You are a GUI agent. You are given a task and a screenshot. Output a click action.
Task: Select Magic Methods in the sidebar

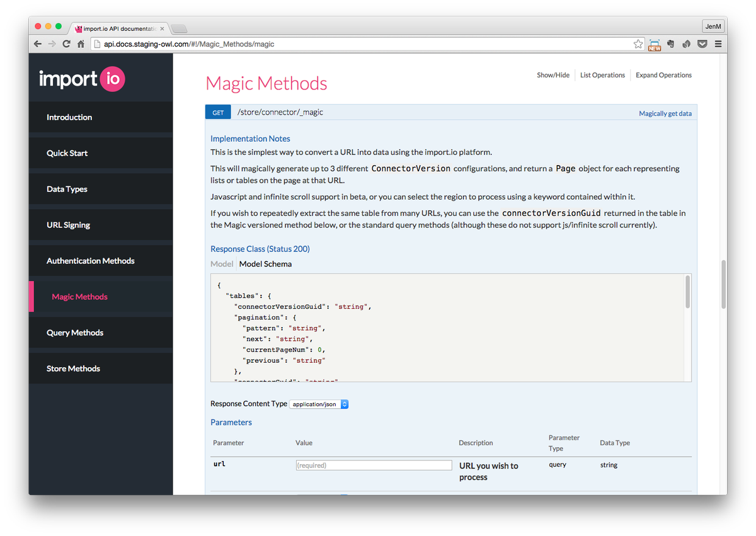tap(101, 297)
